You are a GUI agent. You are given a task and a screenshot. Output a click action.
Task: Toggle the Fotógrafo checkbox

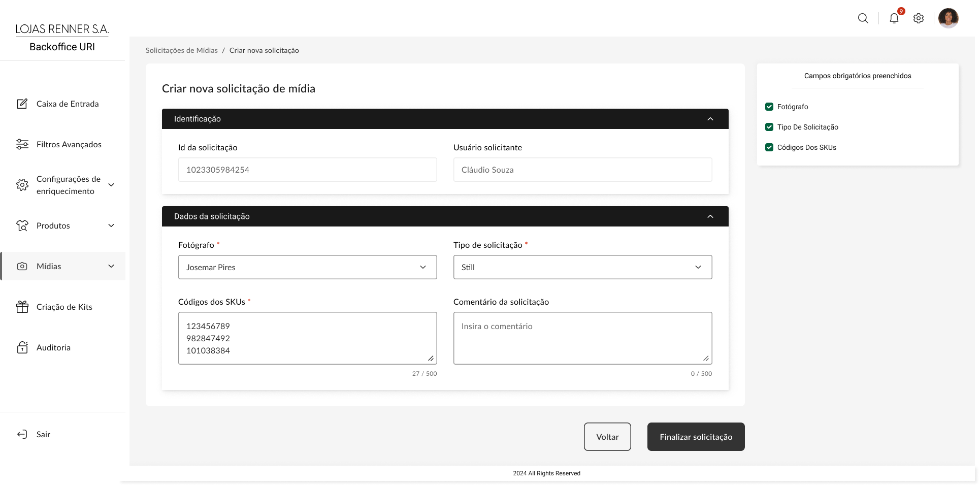click(769, 107)
